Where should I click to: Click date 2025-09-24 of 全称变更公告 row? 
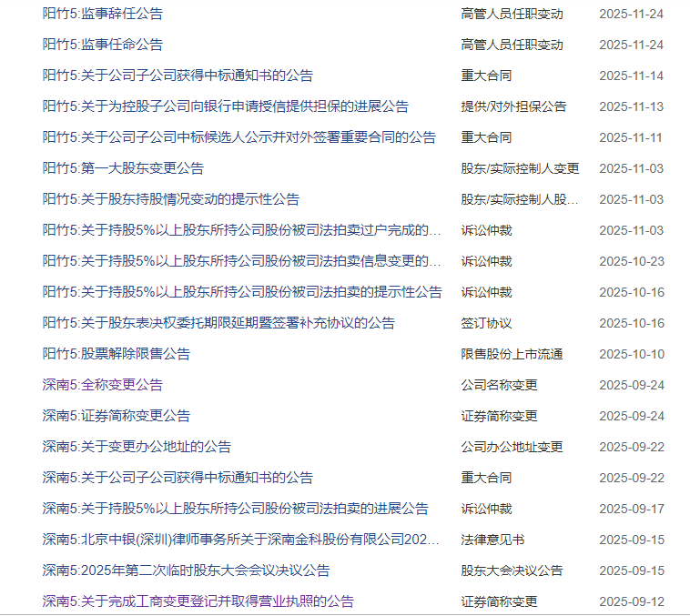tap(632, 385)
